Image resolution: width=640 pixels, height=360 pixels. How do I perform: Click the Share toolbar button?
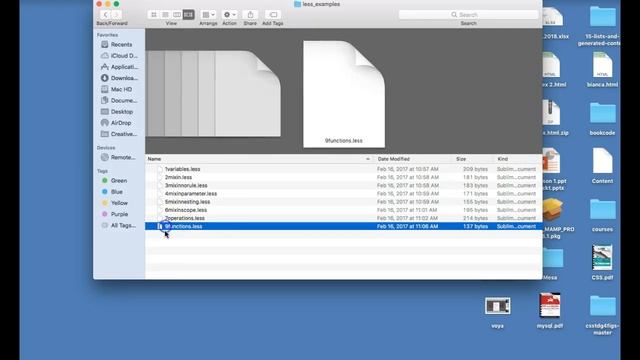point(250,15)
